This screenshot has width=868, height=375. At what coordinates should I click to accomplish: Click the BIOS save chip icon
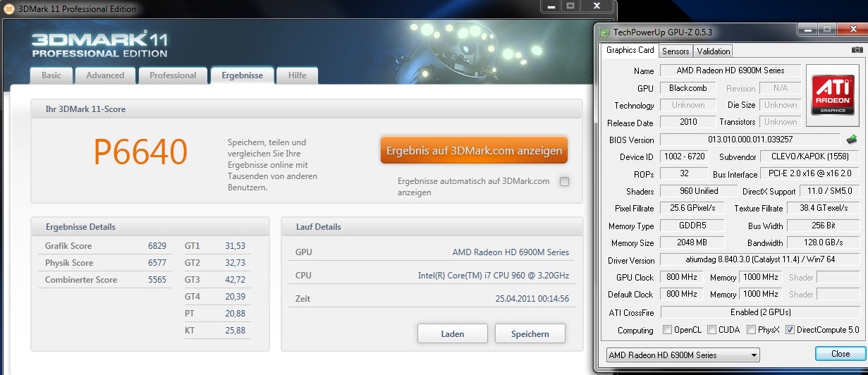coord(852,140)
